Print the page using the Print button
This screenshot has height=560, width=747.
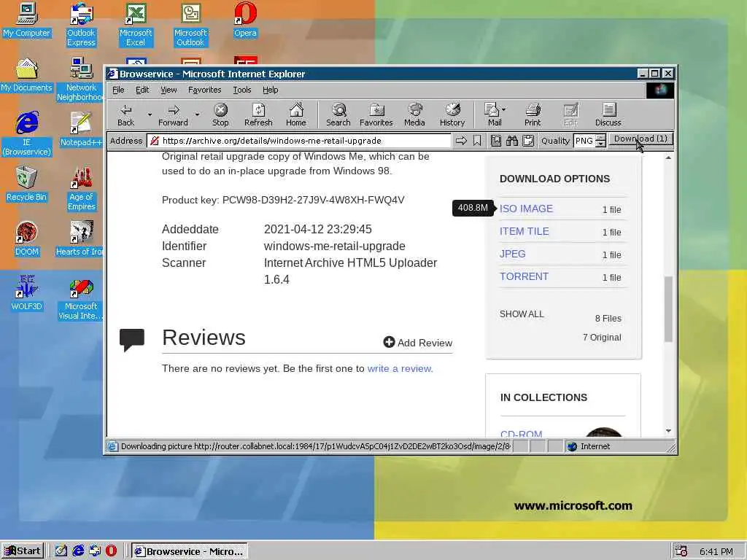[533, 115]
